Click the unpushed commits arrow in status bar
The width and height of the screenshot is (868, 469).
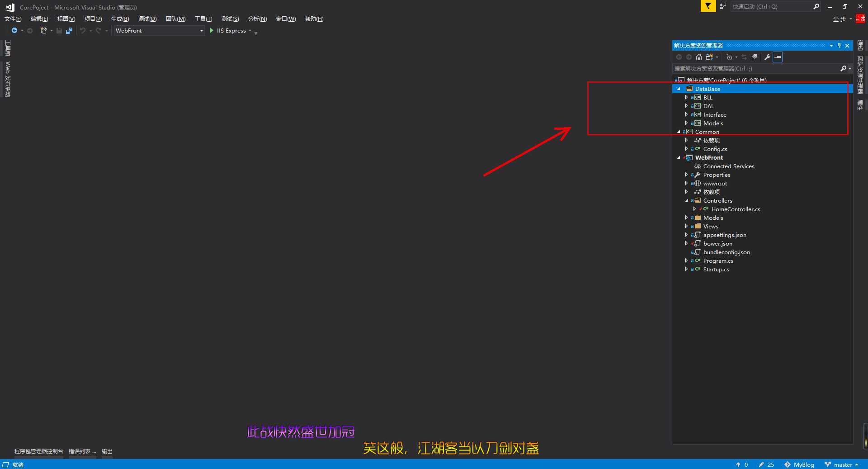click(738, 464)
